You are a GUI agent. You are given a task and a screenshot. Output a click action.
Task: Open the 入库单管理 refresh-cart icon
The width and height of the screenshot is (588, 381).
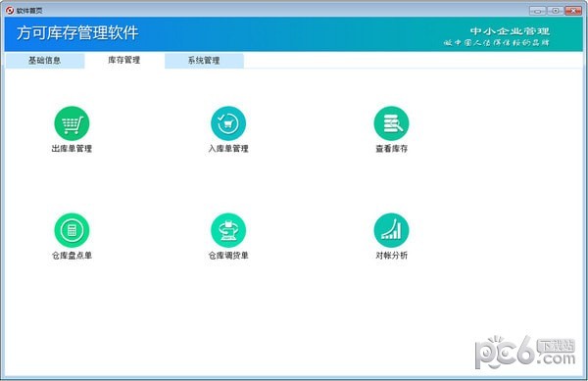coord(228,123)
